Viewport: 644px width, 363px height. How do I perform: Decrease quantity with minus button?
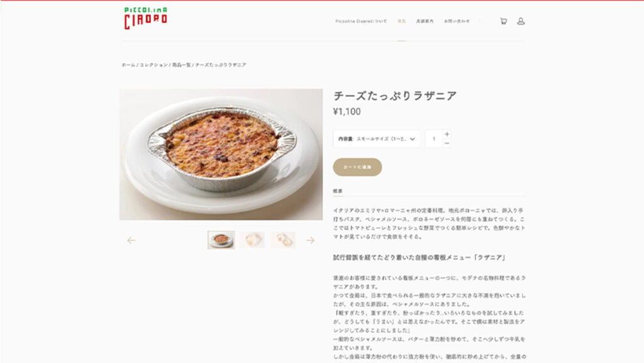pos(447,143)
